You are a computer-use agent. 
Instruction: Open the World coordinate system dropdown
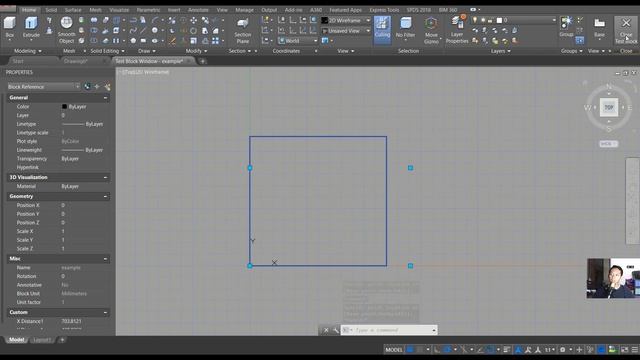[298, 41]
